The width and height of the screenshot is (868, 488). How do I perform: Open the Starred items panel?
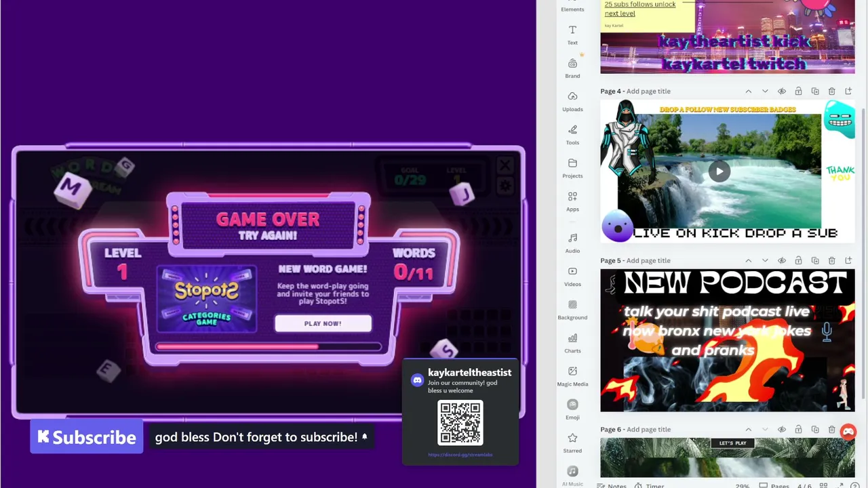point(572,442)
